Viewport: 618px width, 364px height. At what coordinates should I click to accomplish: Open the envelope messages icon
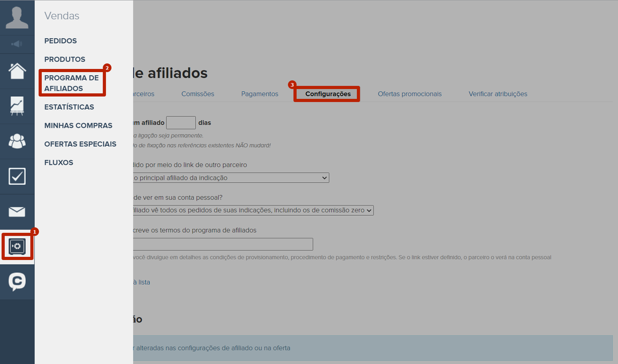[17, 212]
